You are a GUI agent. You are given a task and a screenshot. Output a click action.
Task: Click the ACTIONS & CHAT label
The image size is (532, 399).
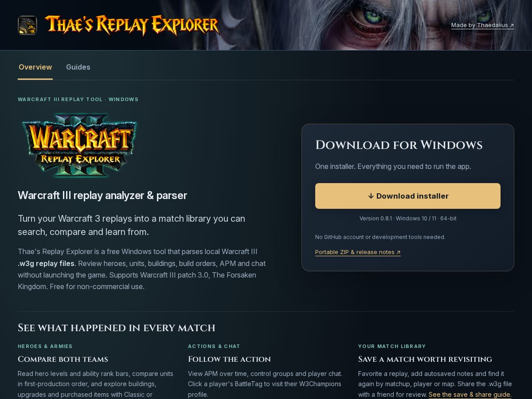coord(214,346)
